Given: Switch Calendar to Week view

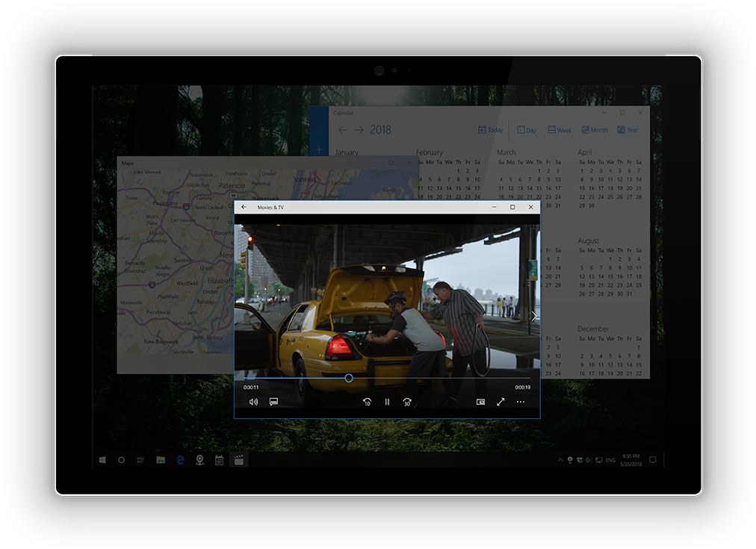Looking at the screenshot, I should [x=560, y=130].
